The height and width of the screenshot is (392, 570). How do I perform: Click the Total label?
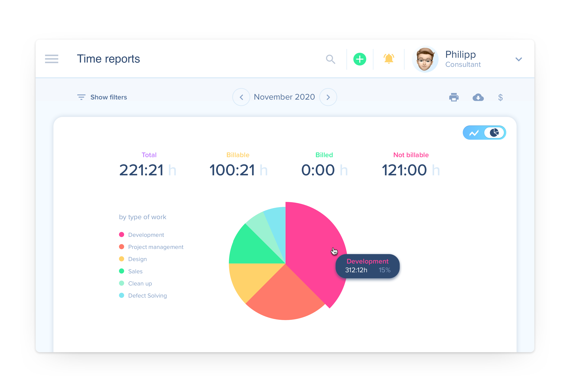coord(149,155)
